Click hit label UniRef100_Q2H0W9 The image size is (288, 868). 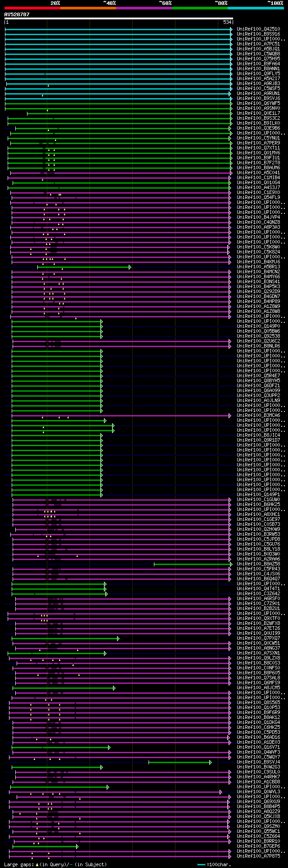259,529
